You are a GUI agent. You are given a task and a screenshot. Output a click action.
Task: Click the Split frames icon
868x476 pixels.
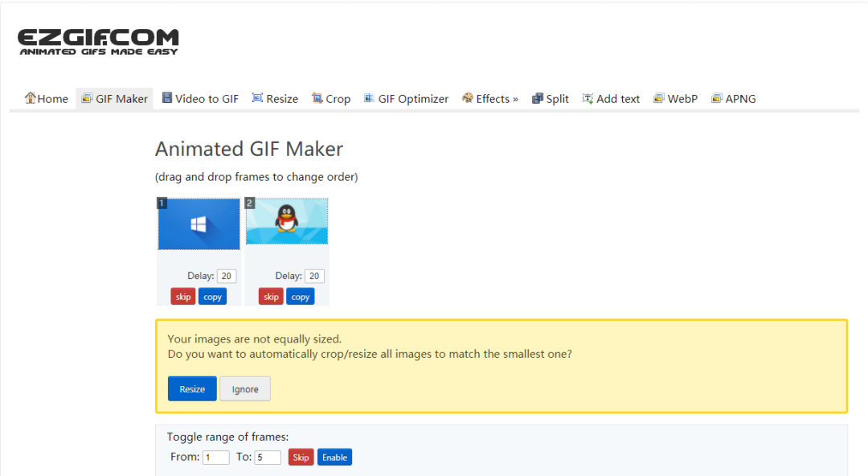(537, 99)
